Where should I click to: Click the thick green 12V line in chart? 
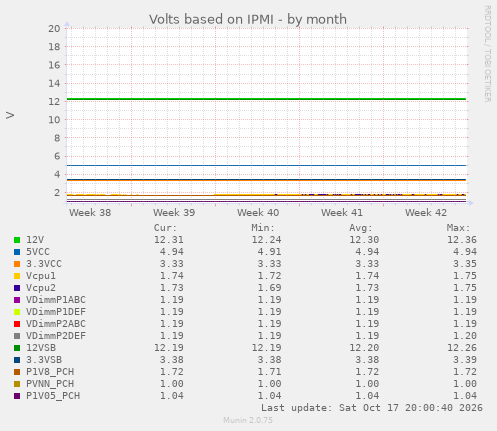pyautogui.click(x=266, y=99)
